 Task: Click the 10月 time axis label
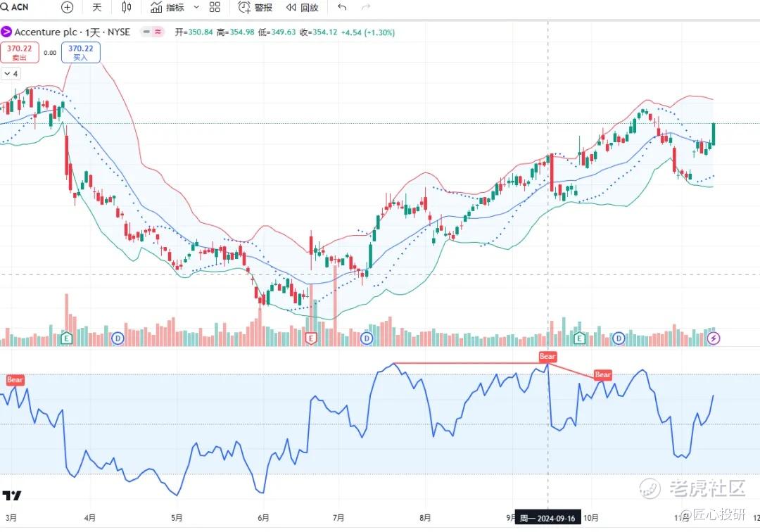pyautogui.click(x=591, y=518)
